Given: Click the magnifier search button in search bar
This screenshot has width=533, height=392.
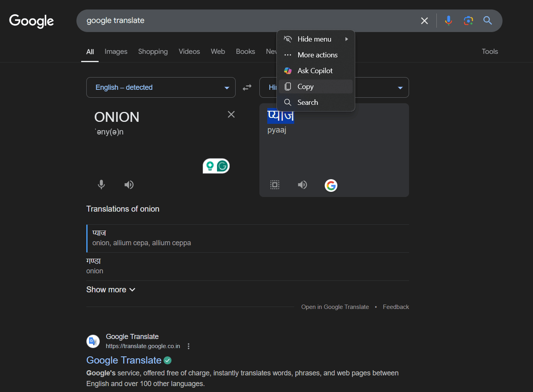Looking at the screenshot, I should point(487,21).
